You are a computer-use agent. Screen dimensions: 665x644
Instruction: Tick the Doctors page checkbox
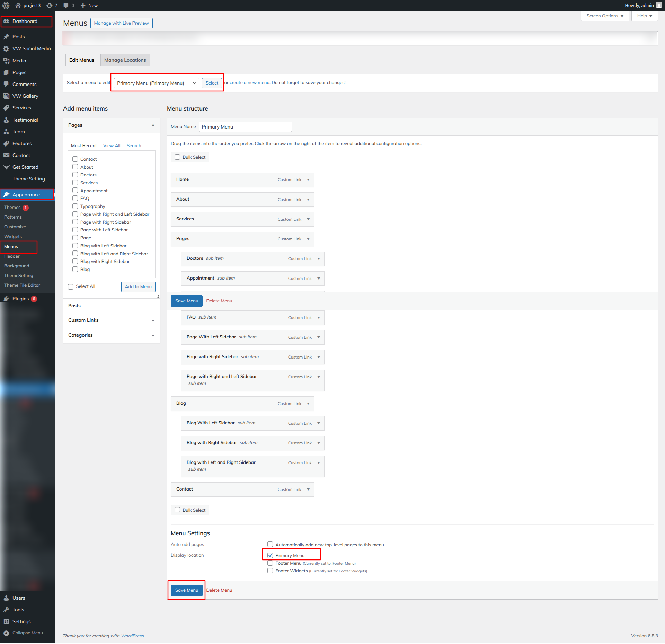(75, 175)
